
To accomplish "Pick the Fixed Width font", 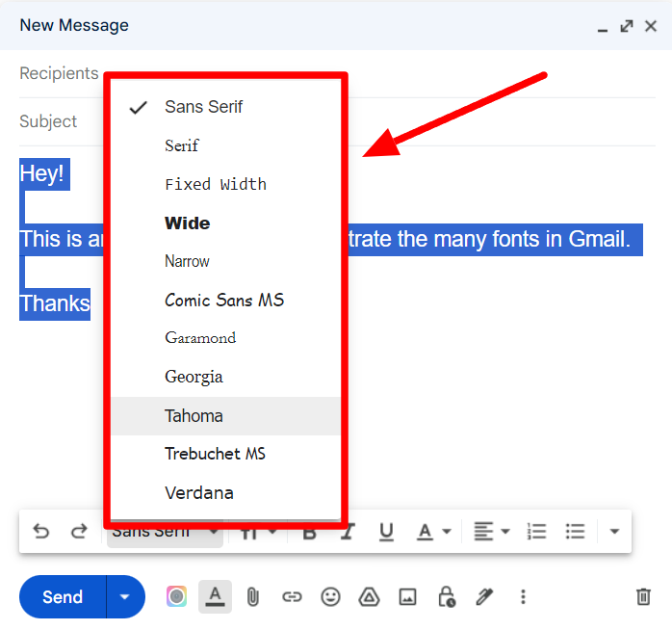I will coord(225,184).
